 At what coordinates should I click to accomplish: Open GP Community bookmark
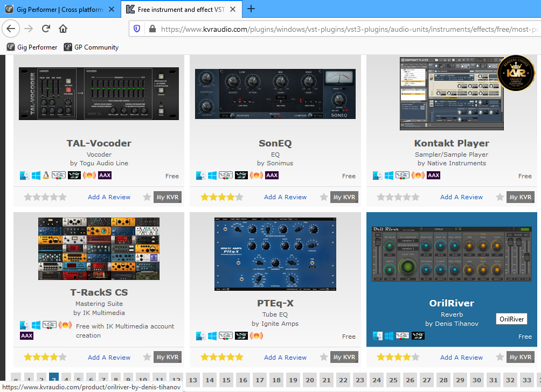pyautogui.click(x=92, y=47)
